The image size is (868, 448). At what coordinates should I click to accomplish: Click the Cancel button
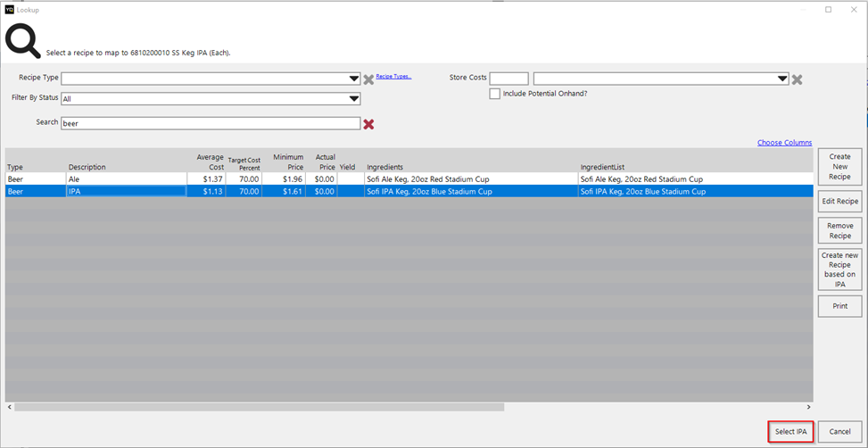tap(839, 431)
